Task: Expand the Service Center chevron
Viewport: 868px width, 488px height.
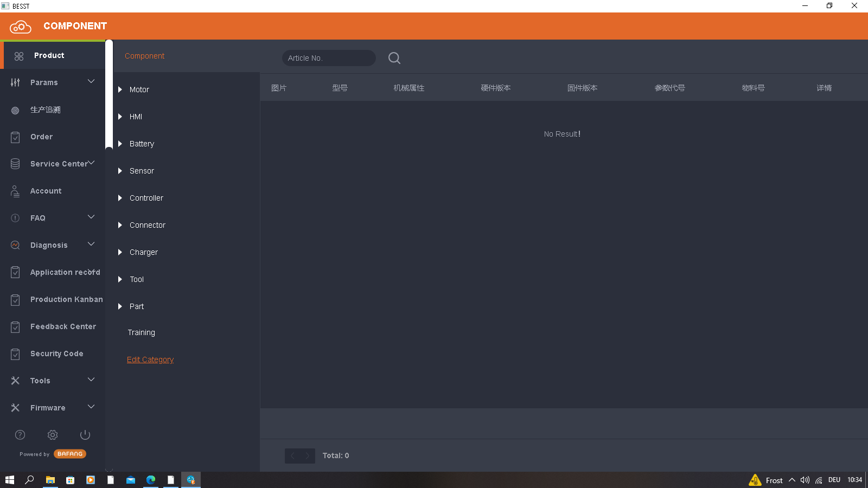Action: (91, 163)
